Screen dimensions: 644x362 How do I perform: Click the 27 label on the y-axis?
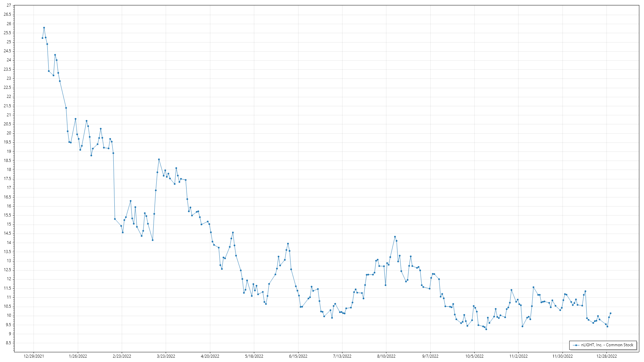point(9,6)
